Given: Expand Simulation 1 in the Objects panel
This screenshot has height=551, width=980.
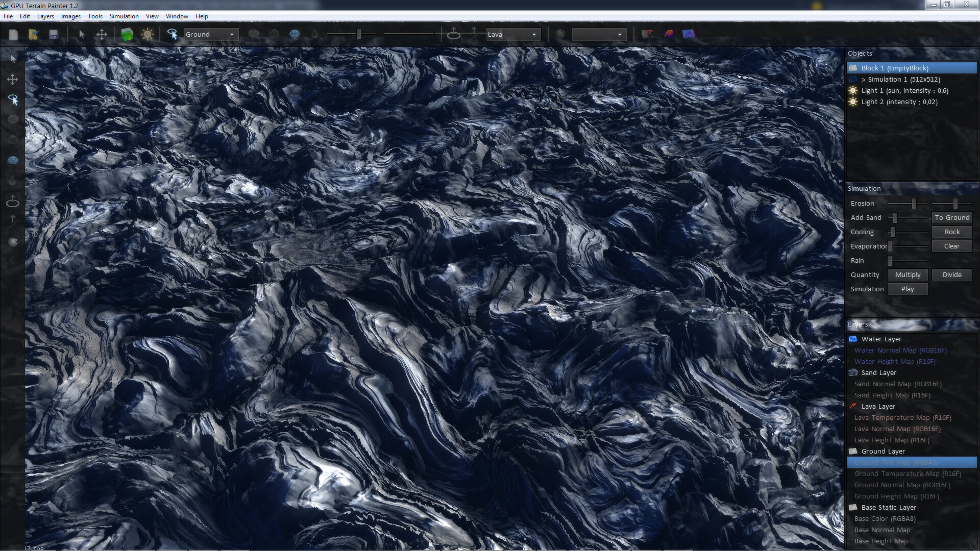Looking at the screenshot, I should pyautogui.click(x=864, y=79).
